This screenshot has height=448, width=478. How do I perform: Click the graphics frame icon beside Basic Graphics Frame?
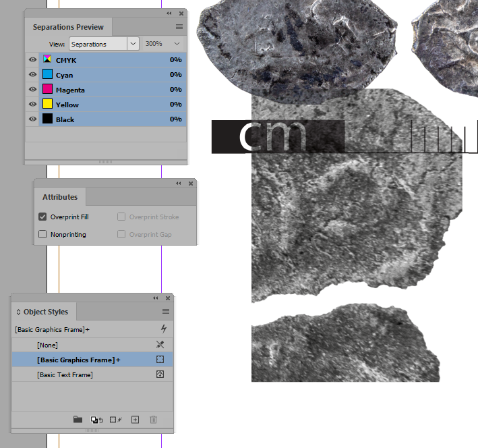tap(160, 360)
